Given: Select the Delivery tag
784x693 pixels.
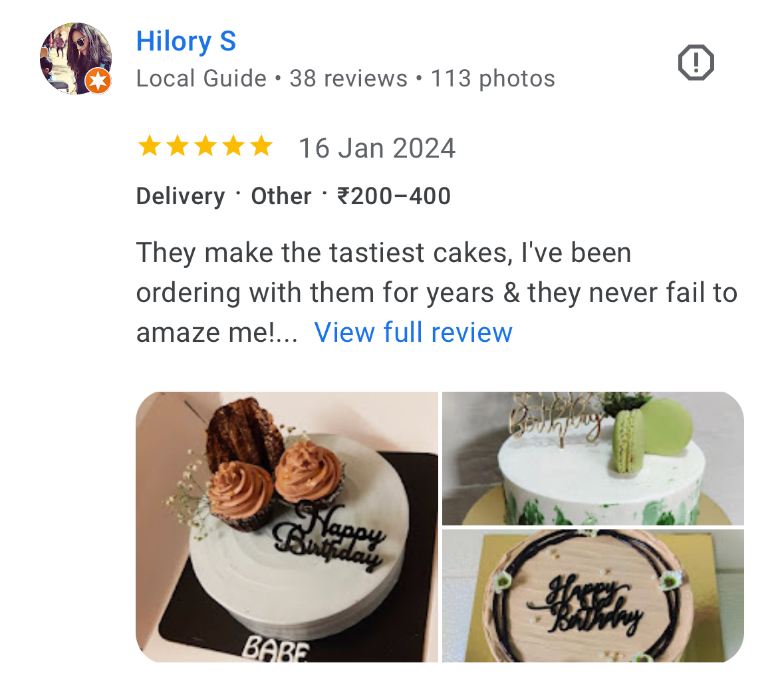Looking at the screenshot, I should click(x=180, y=196).
